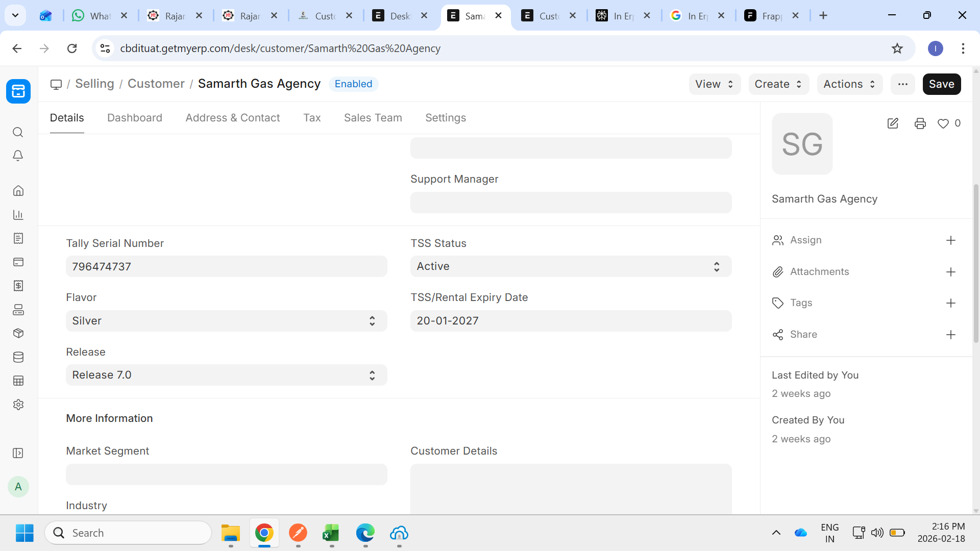
Task: Open notifications bell in sidebar
Action: coord(18,156)
